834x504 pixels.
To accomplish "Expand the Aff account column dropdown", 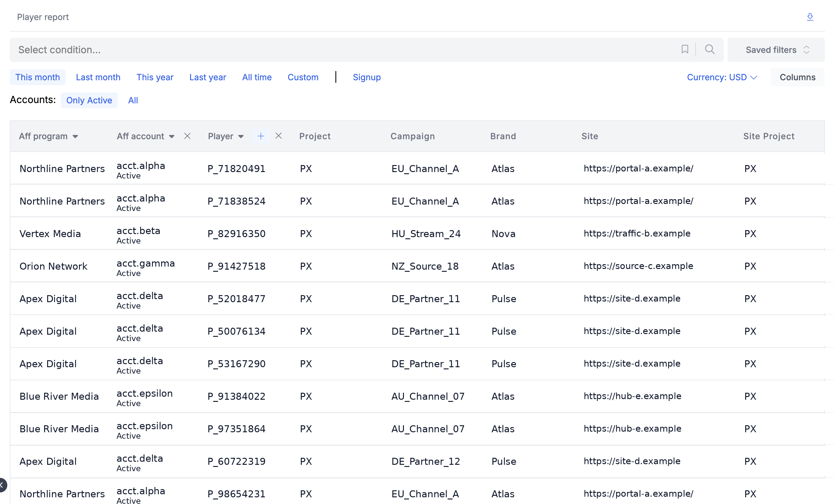I will click(x=172, y=136).
